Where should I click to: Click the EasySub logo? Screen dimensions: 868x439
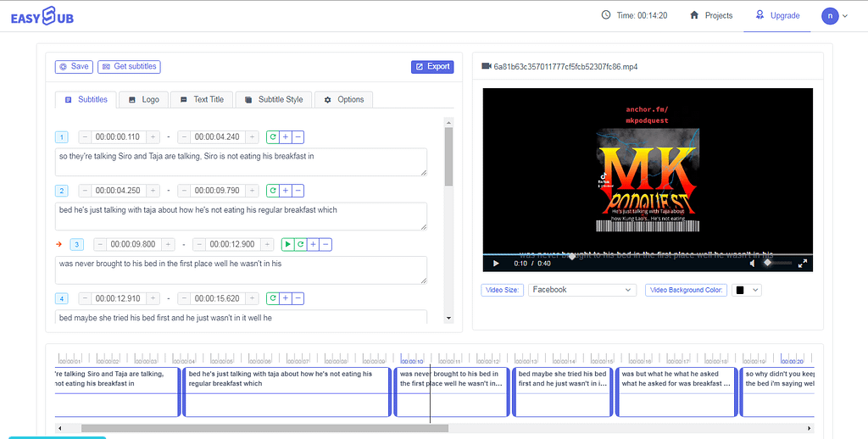tap(42, 16)
